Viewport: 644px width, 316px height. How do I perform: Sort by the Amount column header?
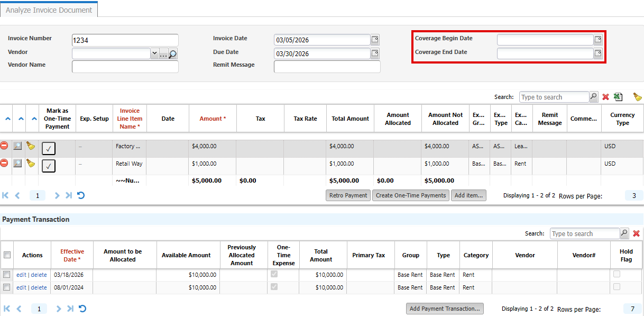[x=213, y=119]
